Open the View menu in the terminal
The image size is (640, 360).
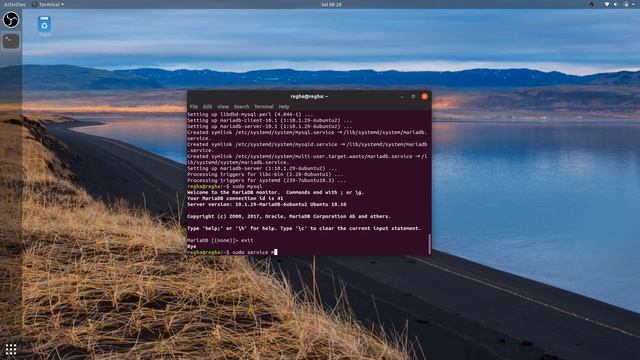[223, 107]
